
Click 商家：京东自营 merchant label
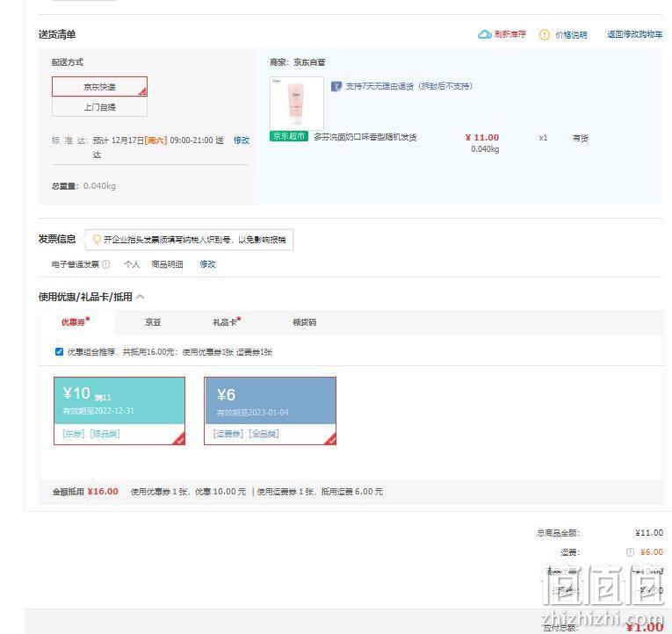pyautogui.click(x=298, y=62)
